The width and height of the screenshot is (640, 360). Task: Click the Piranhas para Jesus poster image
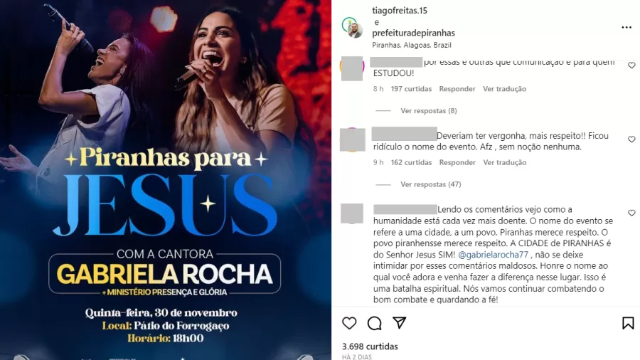(165, 180)
